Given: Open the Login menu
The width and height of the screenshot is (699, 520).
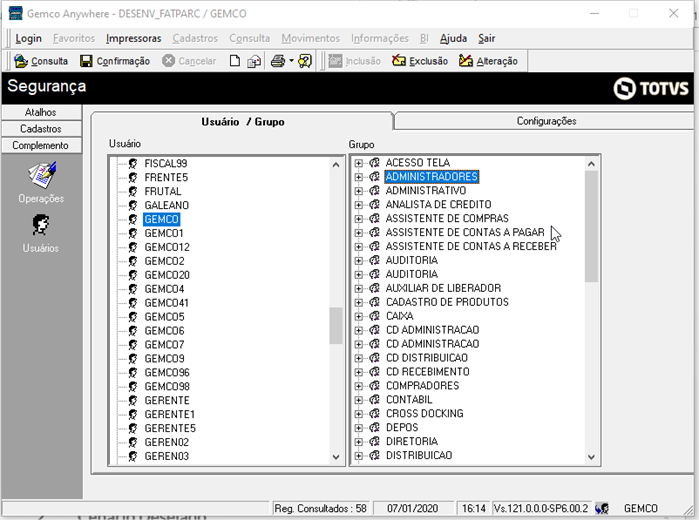Looking at the screenshot, I should click(x=29, y=38).
